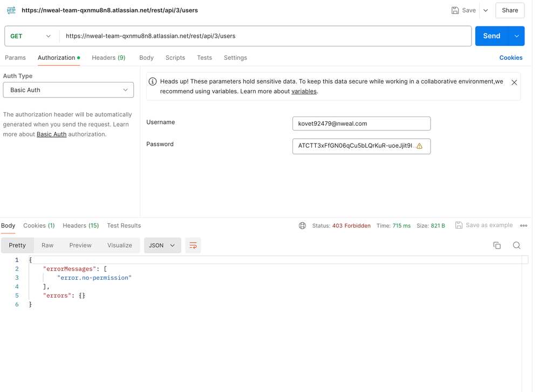Click the 403 Forbidden status text
This screenshot has width=539, height=392.
(x=351, y=226)
